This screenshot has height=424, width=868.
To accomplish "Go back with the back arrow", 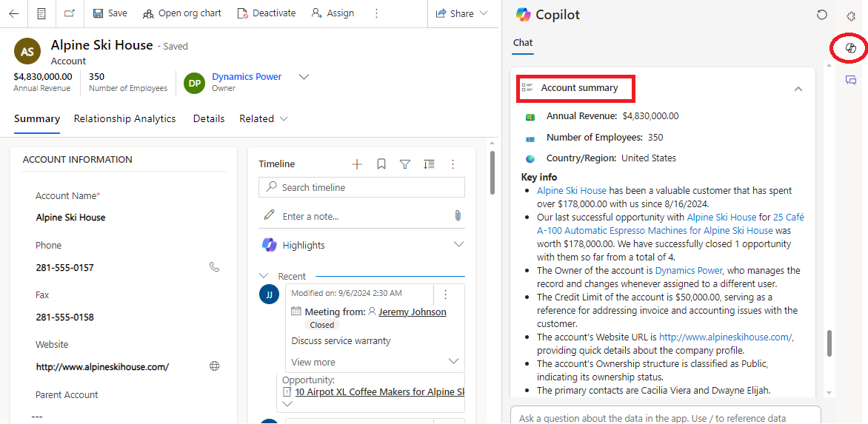I will 14,13.
